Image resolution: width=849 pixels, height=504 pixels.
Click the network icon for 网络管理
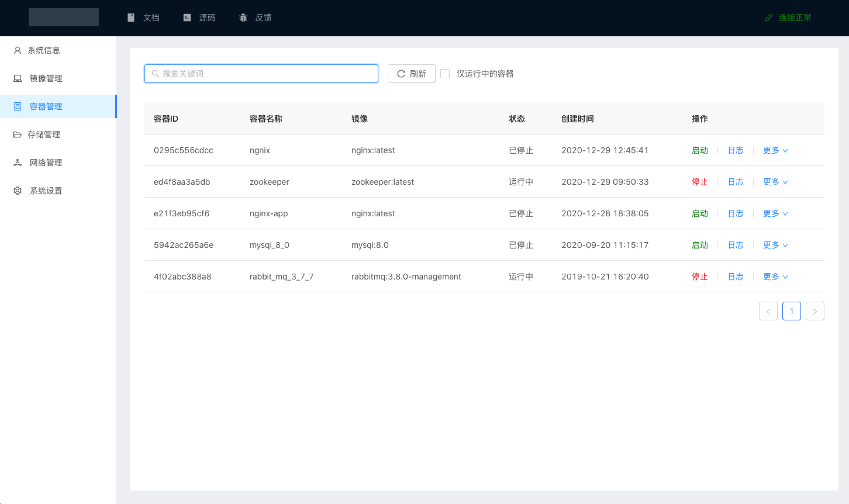[x=17, y=163]
